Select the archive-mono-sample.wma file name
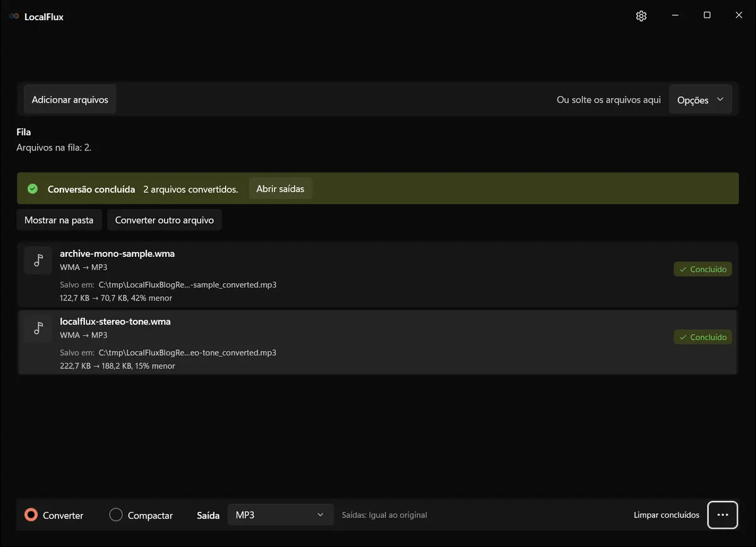 click(x=117, y=254)
